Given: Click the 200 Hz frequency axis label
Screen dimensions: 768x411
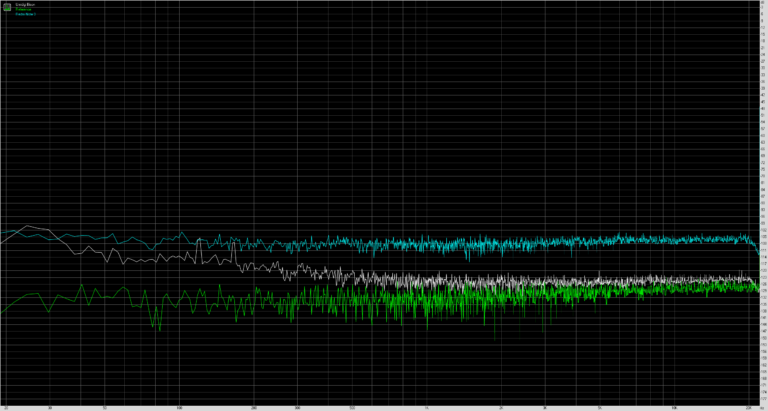Looking at the screenshot, I should point(254,407).
